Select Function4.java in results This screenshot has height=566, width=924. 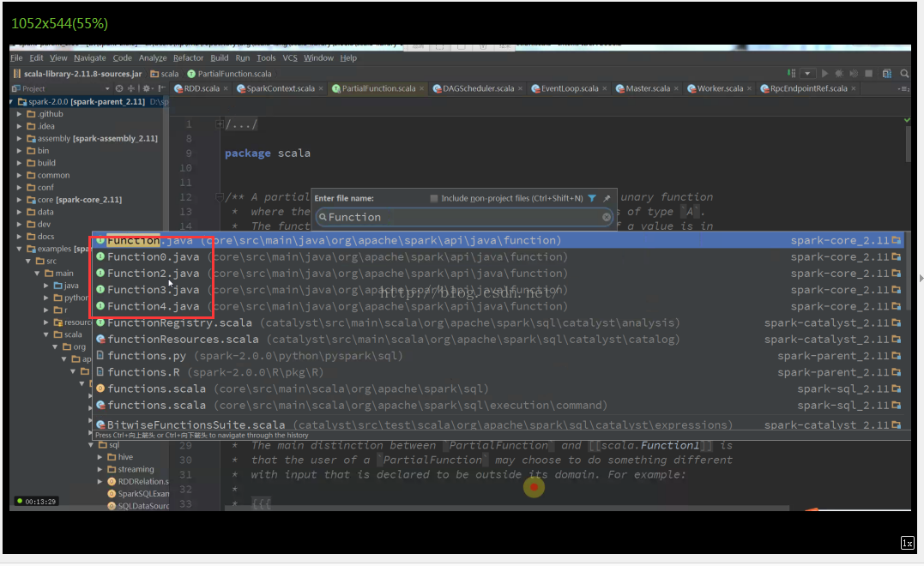[498, 306]
